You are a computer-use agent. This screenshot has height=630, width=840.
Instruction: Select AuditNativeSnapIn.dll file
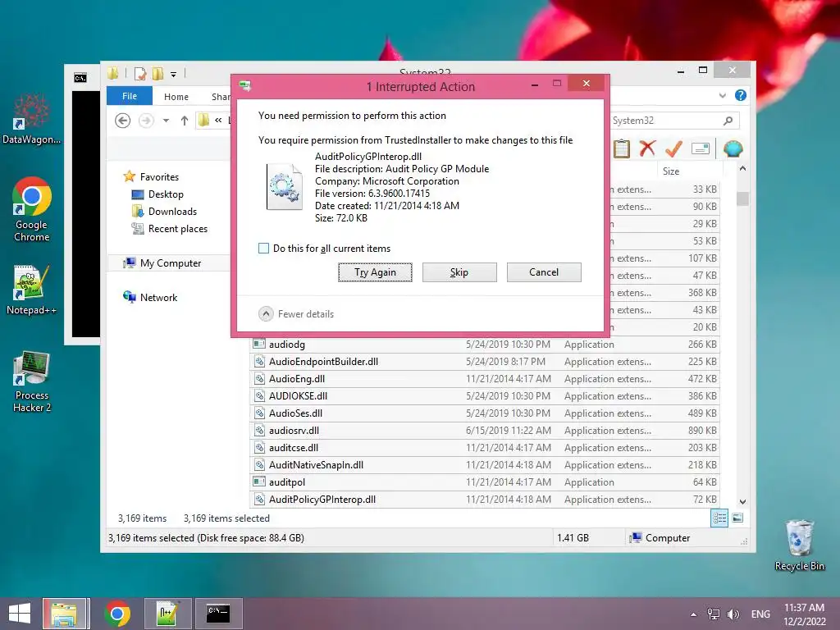coord(485,465)
